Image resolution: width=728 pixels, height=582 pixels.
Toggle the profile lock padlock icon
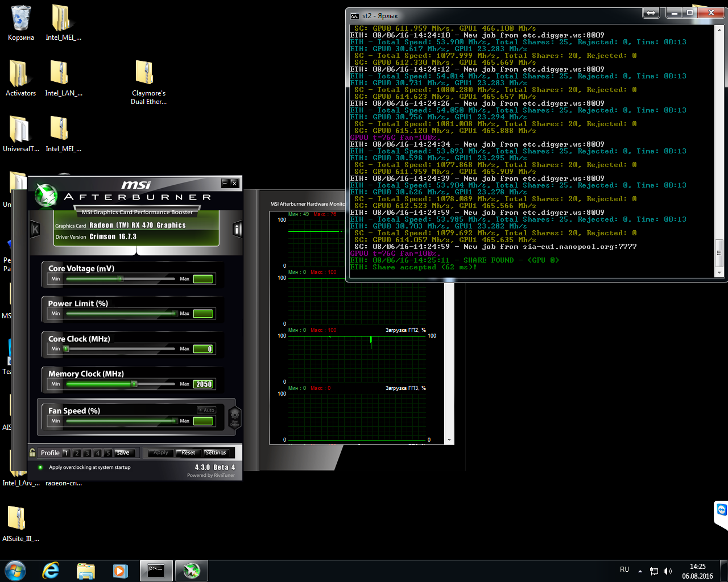[x=32, y=452]
